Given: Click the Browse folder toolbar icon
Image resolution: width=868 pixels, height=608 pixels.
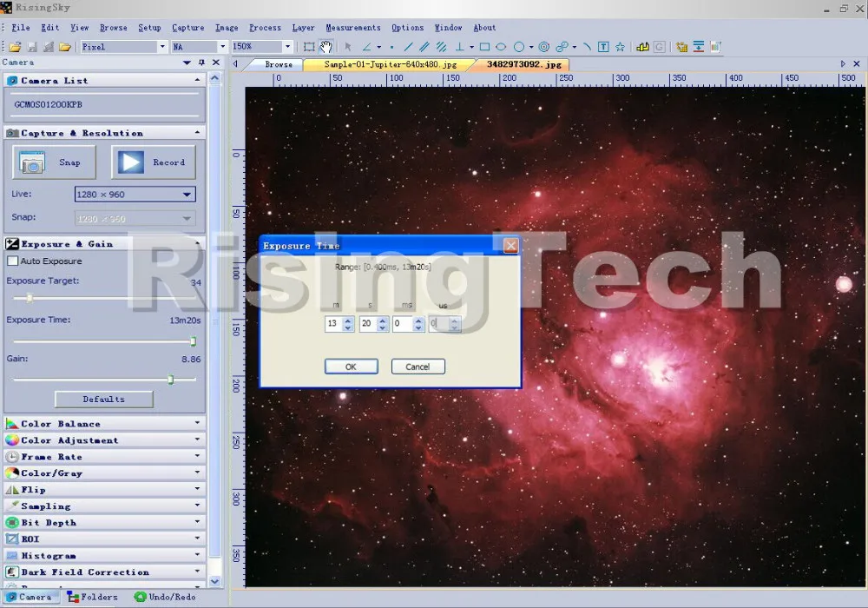Looking at the screenshot, I should click(65, 47).
